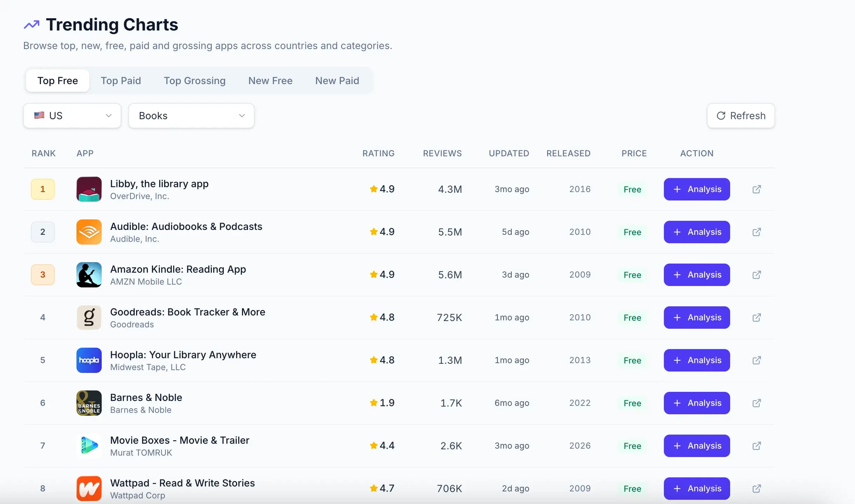Select "Amazon Kindle: Reading App" title
The height and width of the screenshot is (504, 855).
[178, 269]
